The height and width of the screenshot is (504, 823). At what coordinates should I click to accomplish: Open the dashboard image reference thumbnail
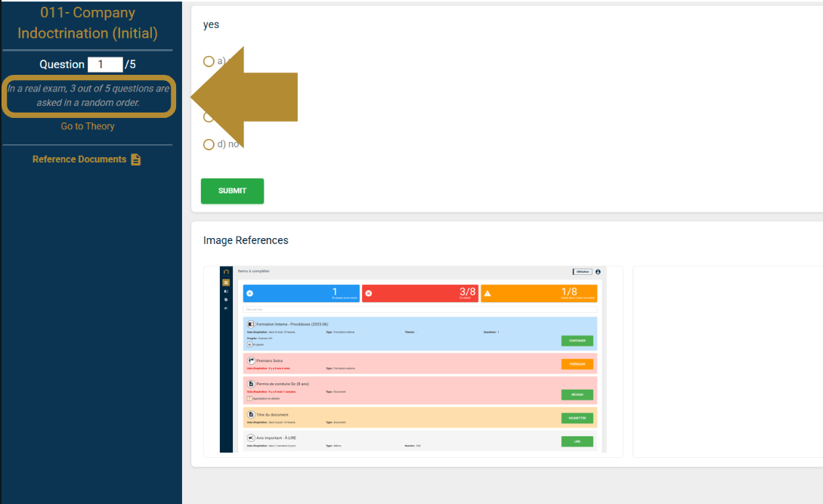point(413,360)
